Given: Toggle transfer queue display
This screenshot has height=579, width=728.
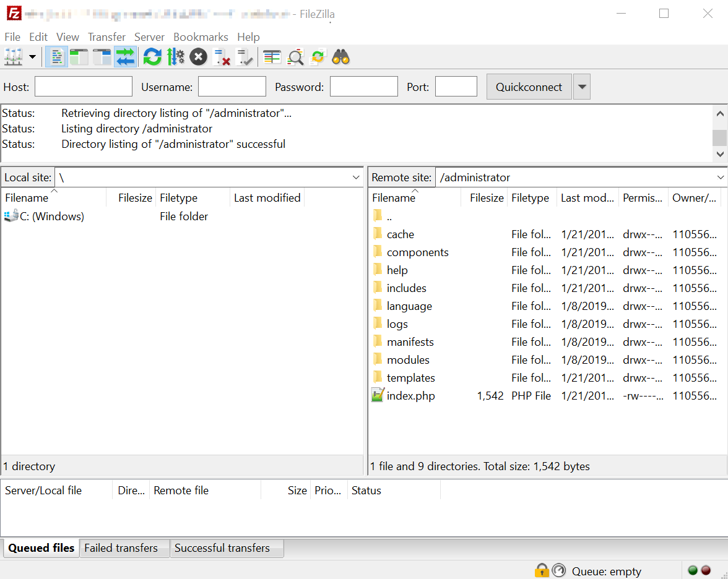Looking at the screenshot, I should click(x=125, y=57).
